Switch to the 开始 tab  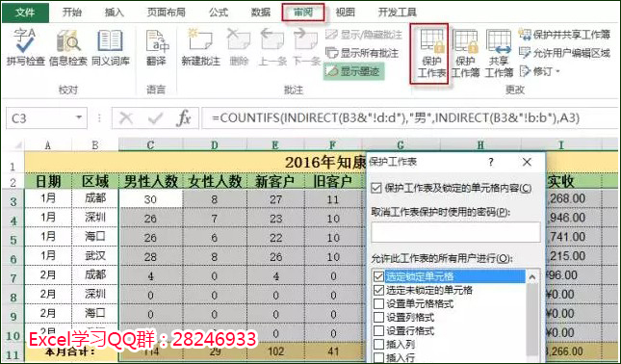pos(71,13)
